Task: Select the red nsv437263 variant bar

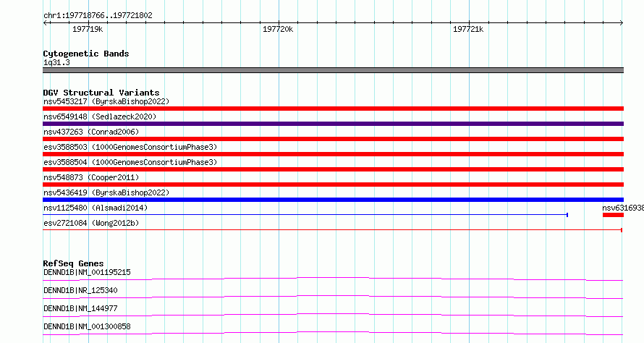Action: coord(333,139)
